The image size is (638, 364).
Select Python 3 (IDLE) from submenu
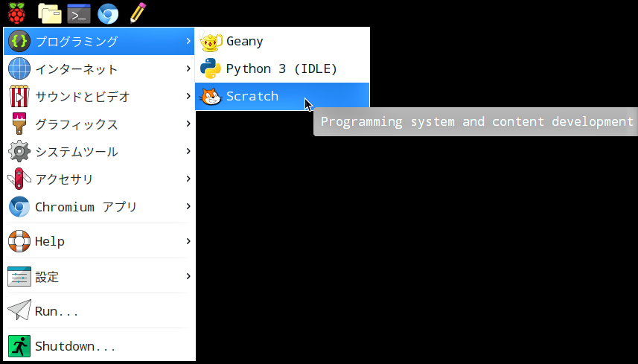tap(281, 68)
